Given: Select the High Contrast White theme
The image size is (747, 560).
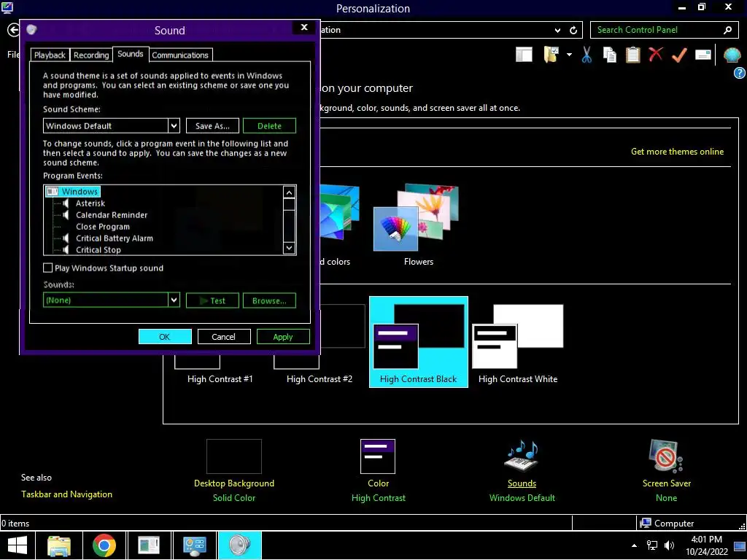Looking at the screenshot, I should 517,342.
